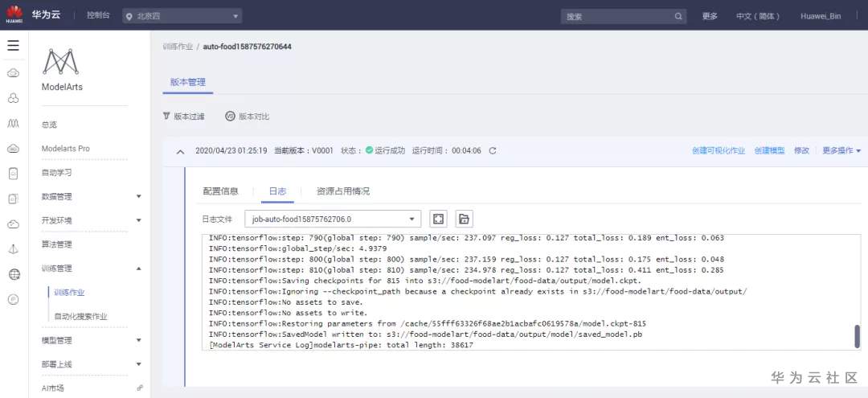Click the location pin in region selector
The width and height of the screenshot is (868, 398).
tap(129, 17)
